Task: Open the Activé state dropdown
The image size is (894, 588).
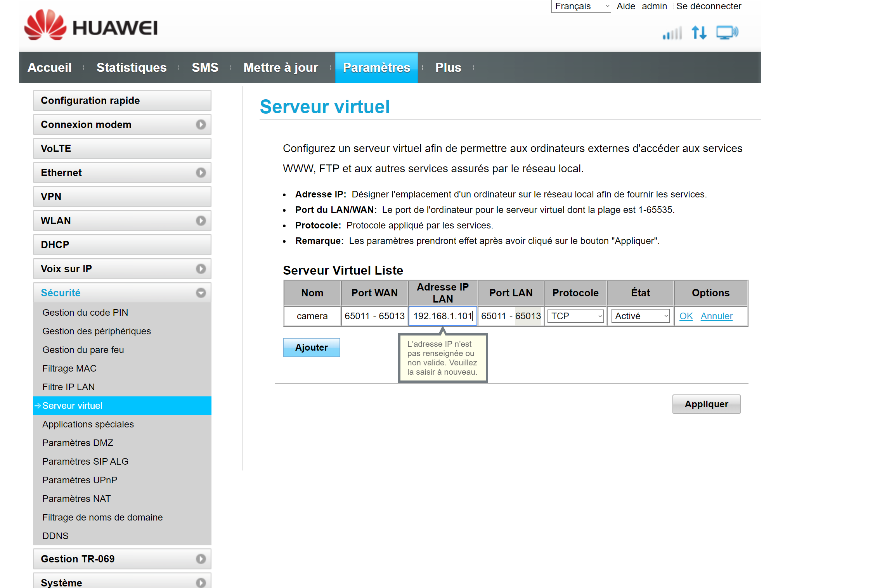Action: click(641, 316)
